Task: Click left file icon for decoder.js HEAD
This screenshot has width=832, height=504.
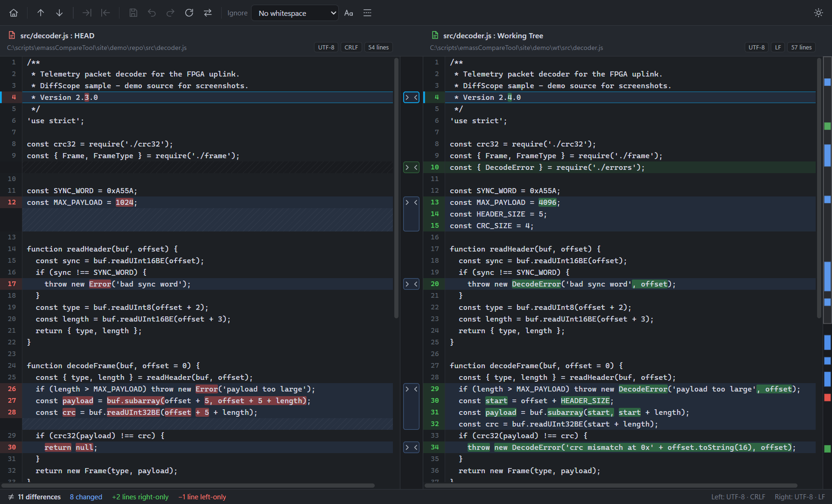Action: [x=12, y=35]
